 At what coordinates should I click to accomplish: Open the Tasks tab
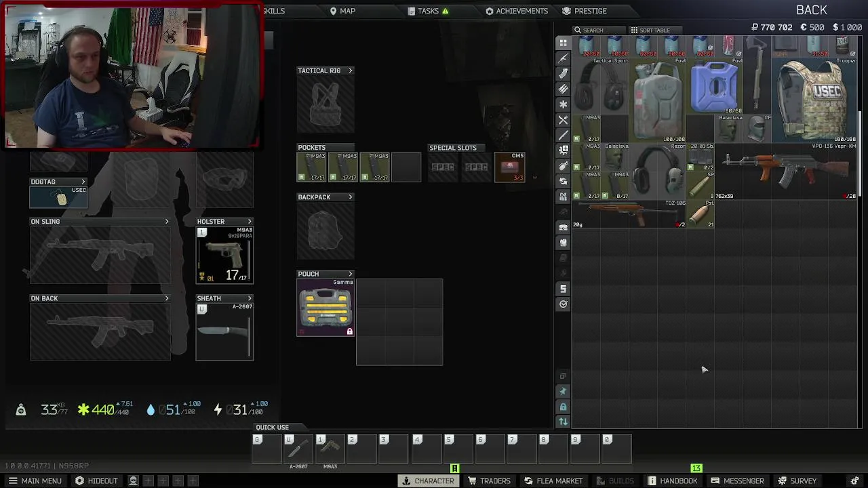click(429, 11)
